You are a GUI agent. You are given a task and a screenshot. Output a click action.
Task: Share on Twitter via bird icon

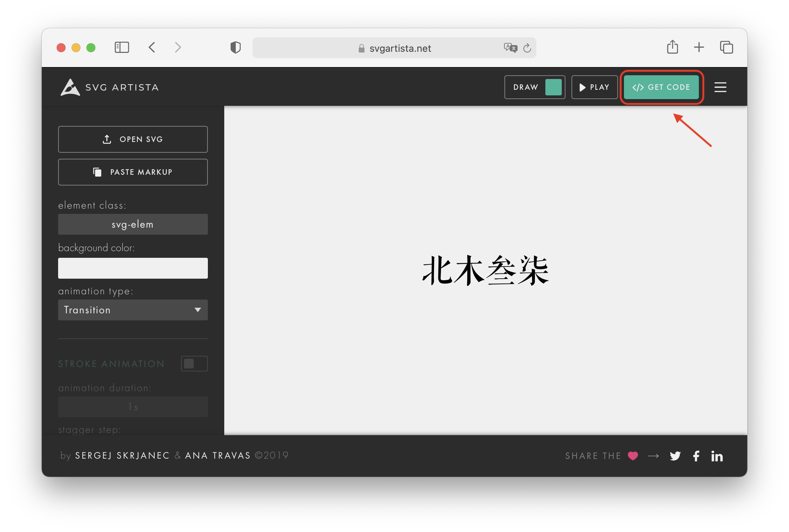[675, 456]
